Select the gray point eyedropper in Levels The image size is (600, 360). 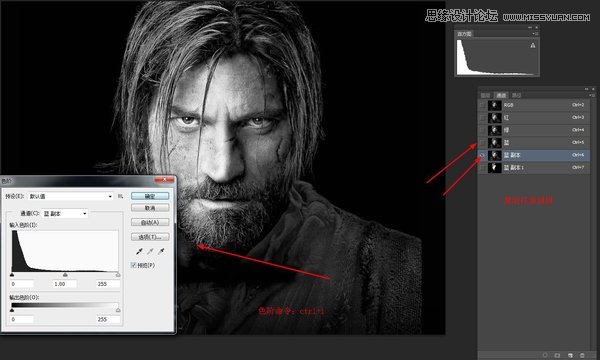click(x=150, y=251)
